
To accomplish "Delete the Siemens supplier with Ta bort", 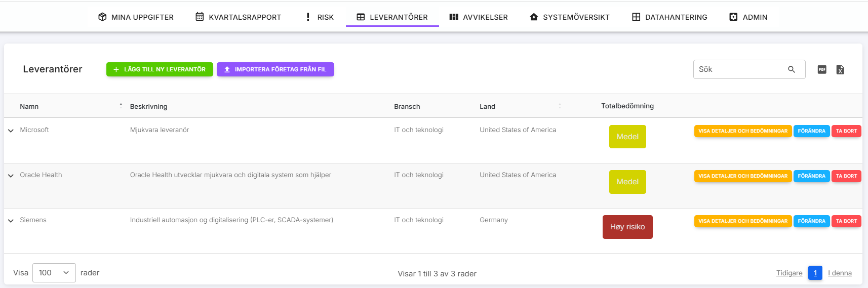I will point(846,221).
